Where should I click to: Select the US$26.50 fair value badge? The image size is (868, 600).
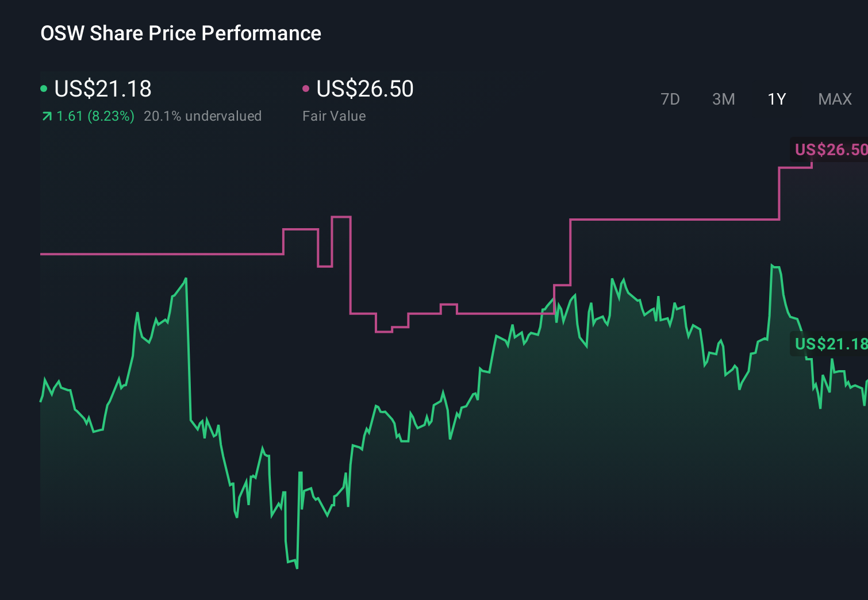[830, 149]
